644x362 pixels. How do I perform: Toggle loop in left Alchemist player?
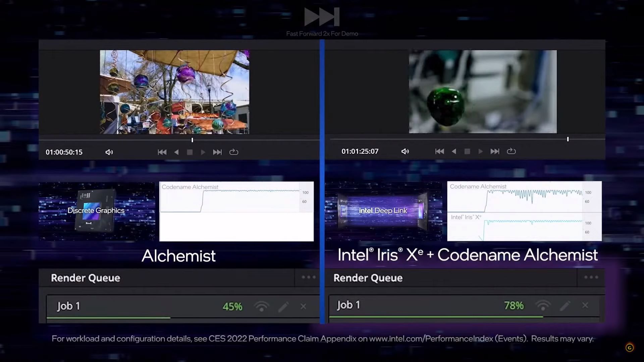click(x=234, y=152)
